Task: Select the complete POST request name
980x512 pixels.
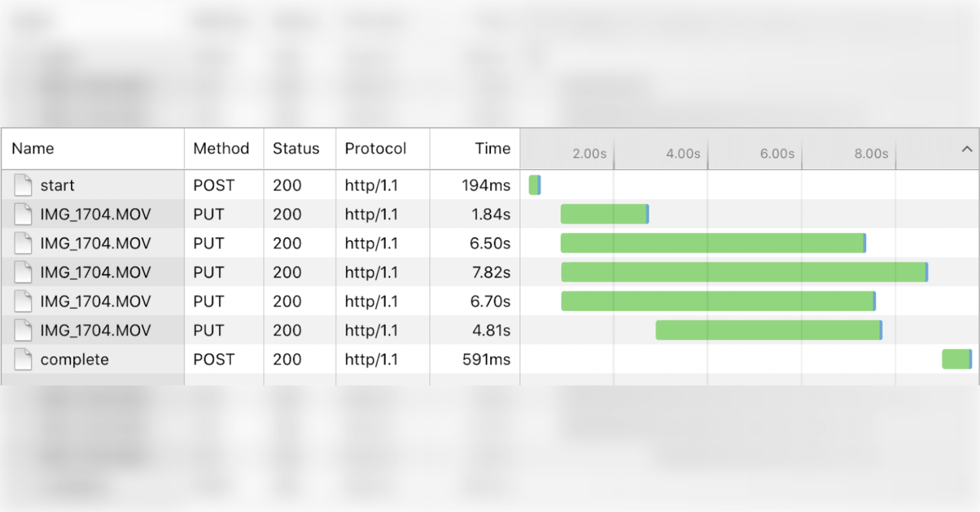Action: pyautogui.click(x=74, y=359)
